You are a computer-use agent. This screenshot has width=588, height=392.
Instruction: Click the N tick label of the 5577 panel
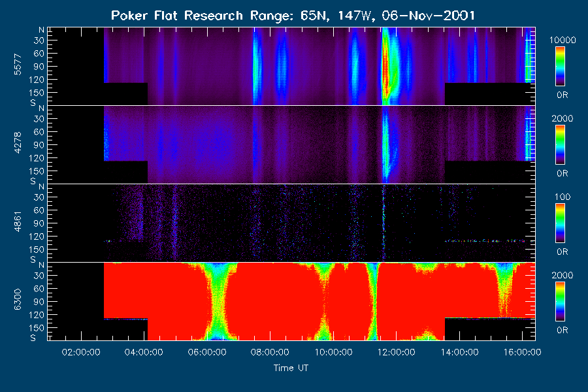click(41, 29)
